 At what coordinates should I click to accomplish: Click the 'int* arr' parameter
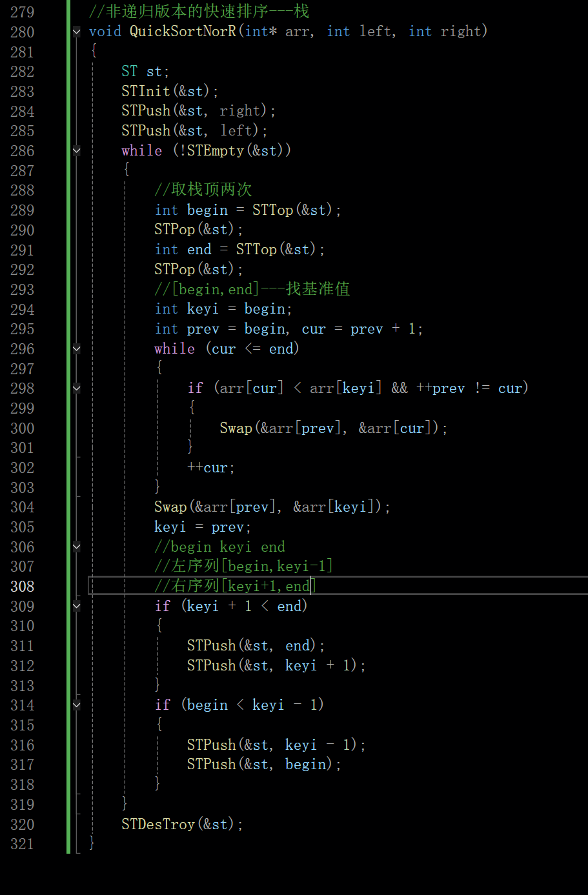pyautogui.click(x=278, y=31)
